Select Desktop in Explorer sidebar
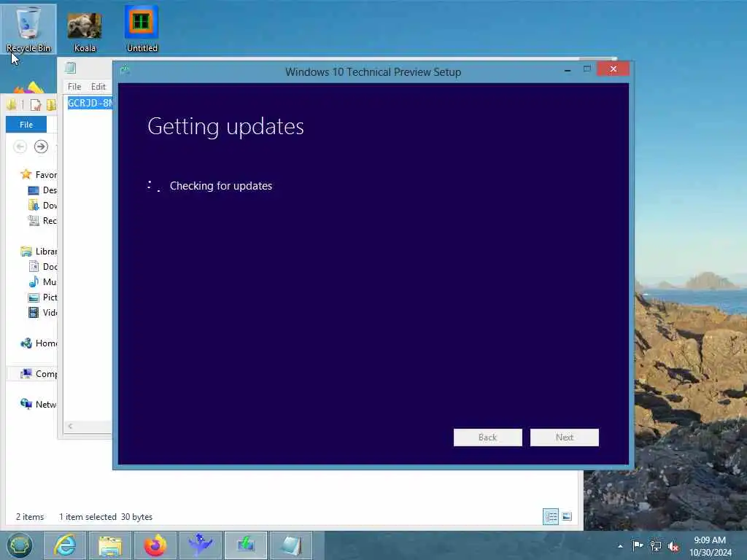The image size is (747, 560). tap(43, 190)
